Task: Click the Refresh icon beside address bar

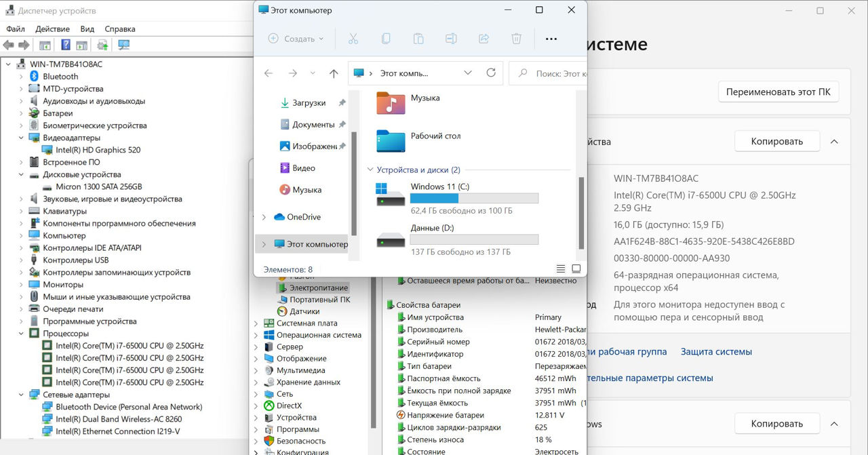Action: coord(491,73)
